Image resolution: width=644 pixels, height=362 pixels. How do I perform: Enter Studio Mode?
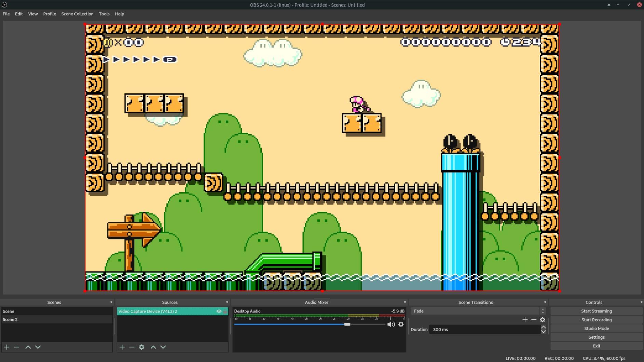pyautogui.click(x=596, y=329)
